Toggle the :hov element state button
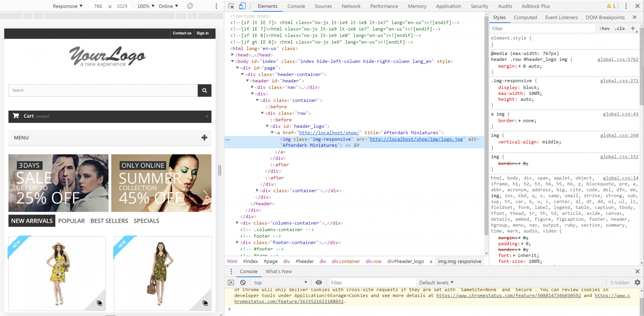The image size is (644, 316). 604,29
